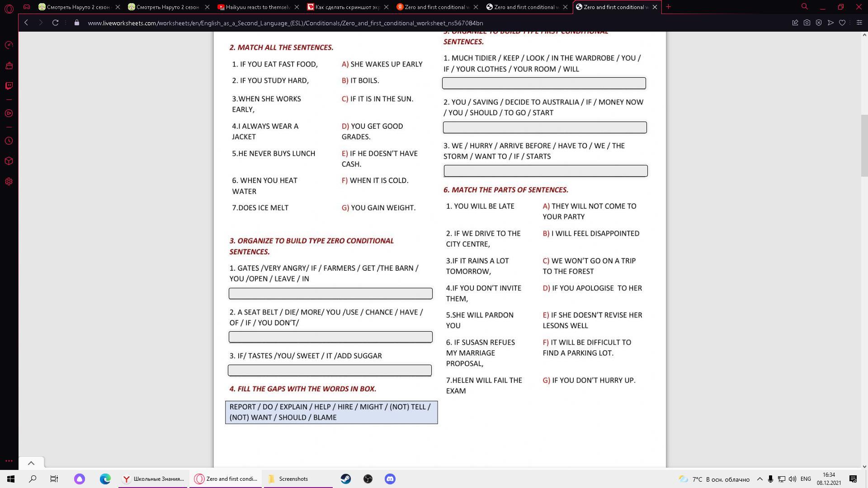Reload the current page
Image resolution: width=868 pixels, height=488 pixels.
point(55,23)
